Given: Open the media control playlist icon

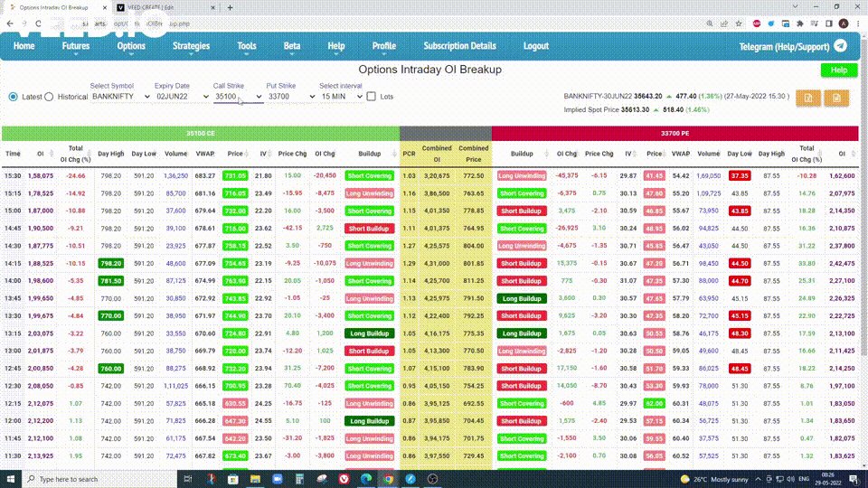Looking at the screenshot, I should coord(815,23).
